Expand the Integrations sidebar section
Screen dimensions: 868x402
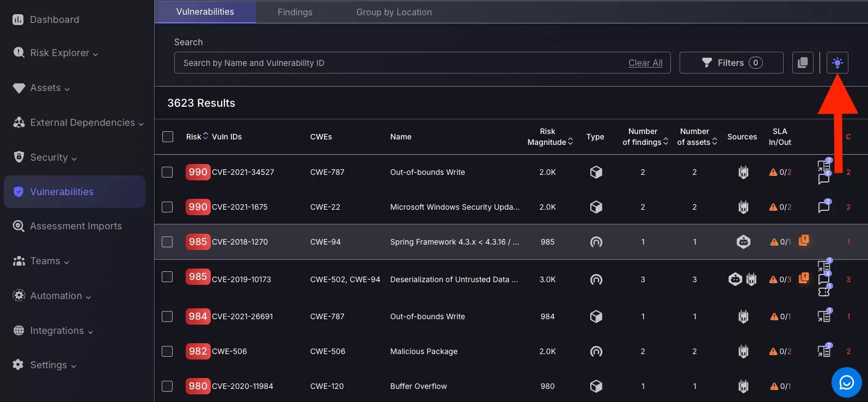point(53,331)
